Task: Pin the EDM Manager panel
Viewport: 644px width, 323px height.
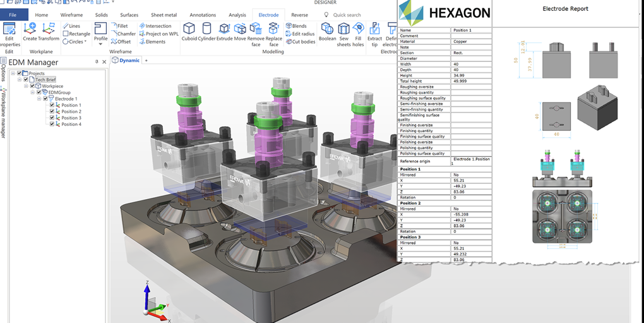Action: (x=97, y=62)
